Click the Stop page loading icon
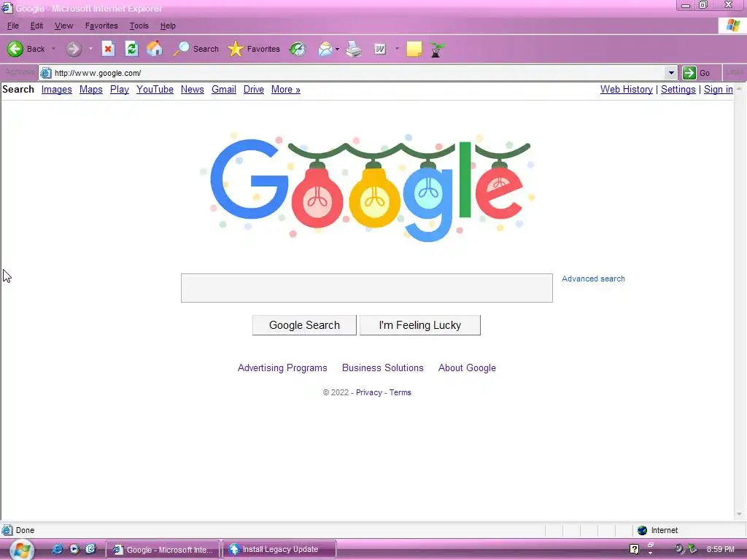Viewport: 747px width, 560px height. click(108, 49)
